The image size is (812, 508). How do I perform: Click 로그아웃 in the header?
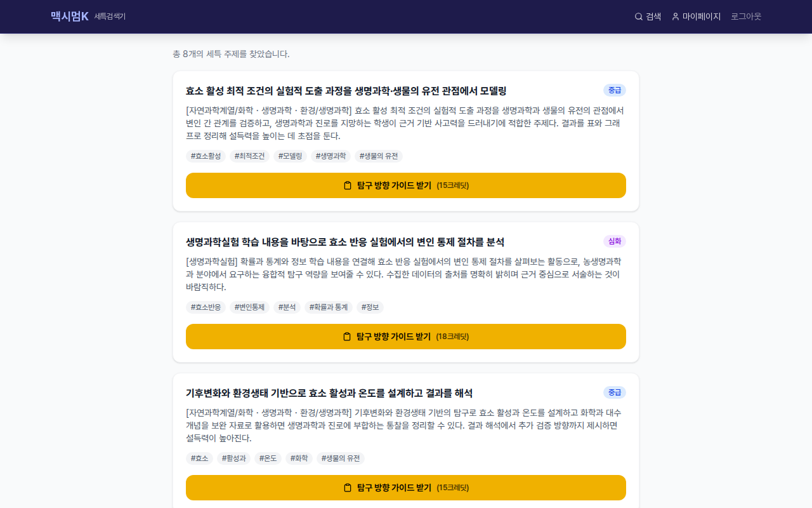pyautogui.click(x=746, y=17)
